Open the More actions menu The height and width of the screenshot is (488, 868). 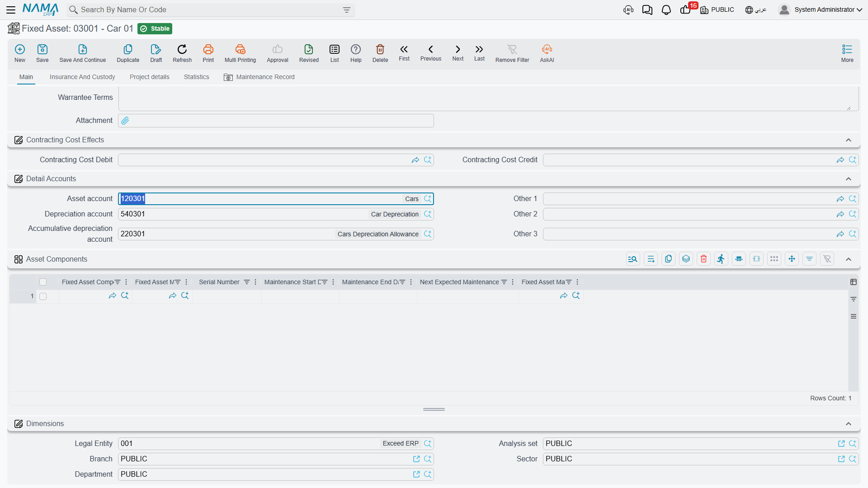click(x=847, y=53)
